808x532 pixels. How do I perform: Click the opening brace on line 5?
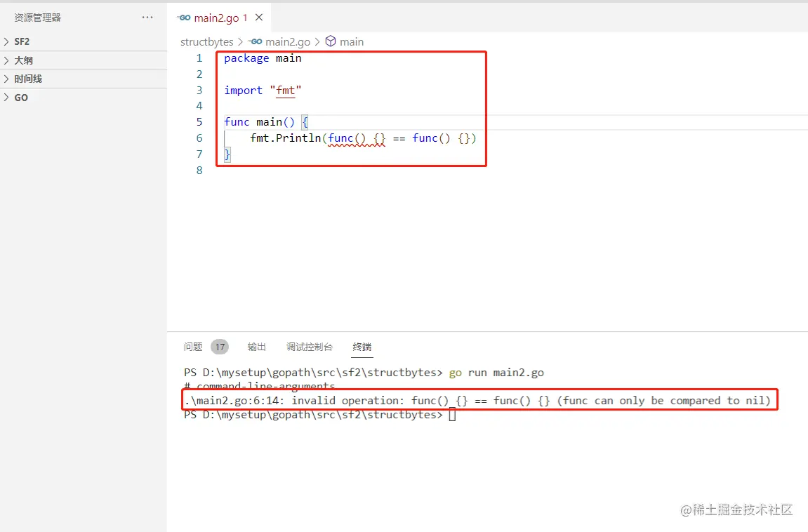pyautogui.click(x=305, y=122)
